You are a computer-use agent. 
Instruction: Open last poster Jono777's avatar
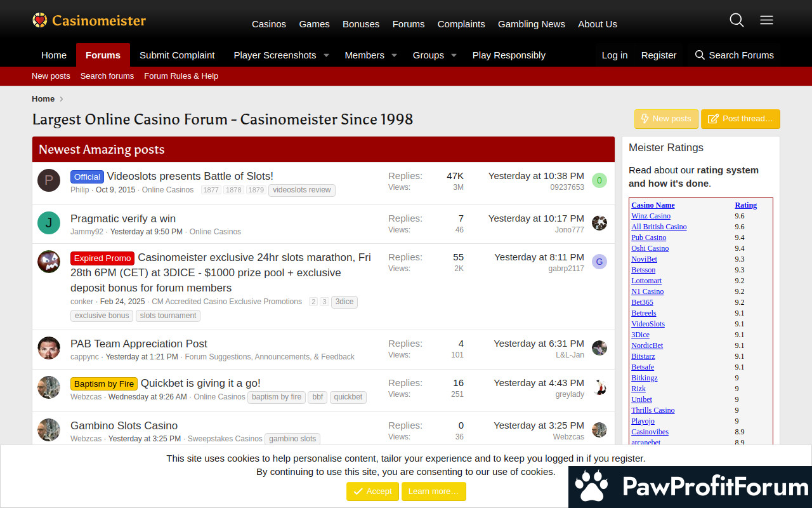(x=599, y=223)
